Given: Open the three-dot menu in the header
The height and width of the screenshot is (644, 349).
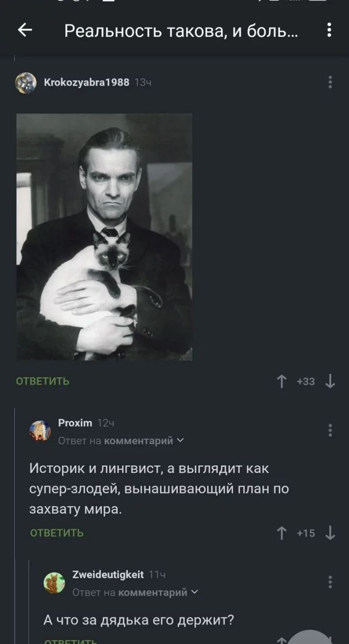Looking at the screenshot, I should (329, 31).
